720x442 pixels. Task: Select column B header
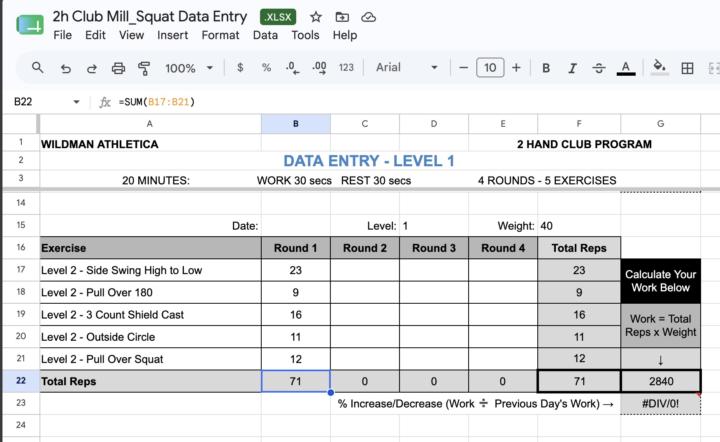click(296, 124)
